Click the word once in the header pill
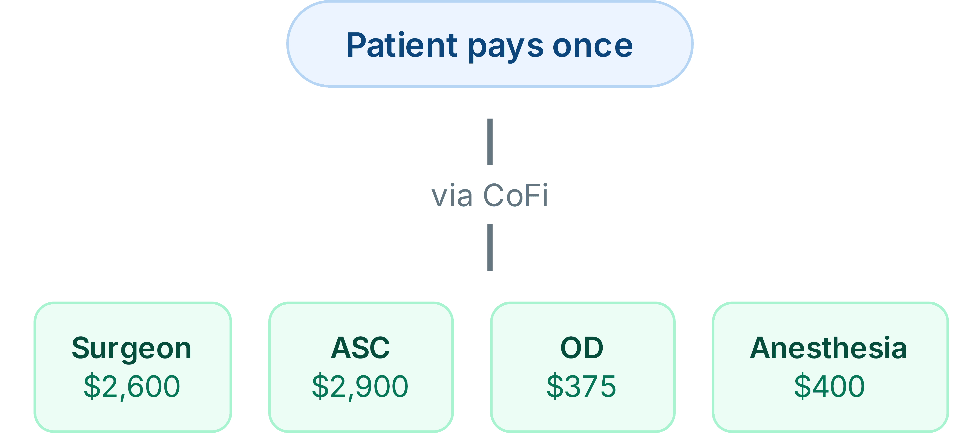 (x=593, y=47)
